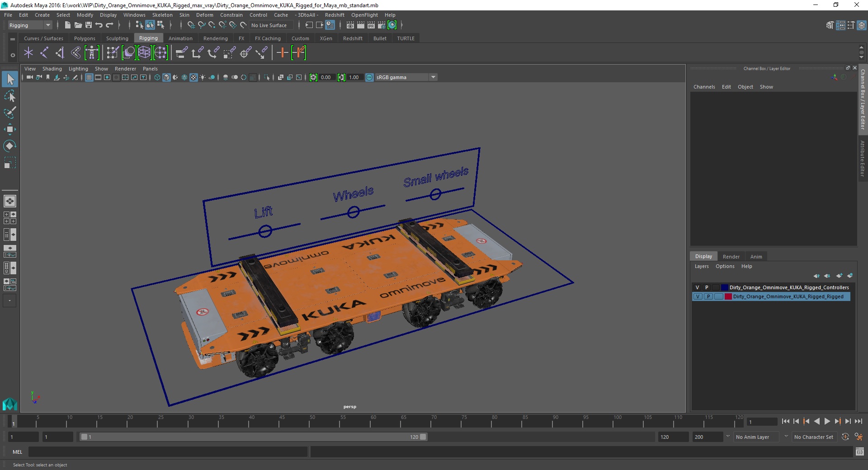Switch to the Render layer tab

[731, 257]
